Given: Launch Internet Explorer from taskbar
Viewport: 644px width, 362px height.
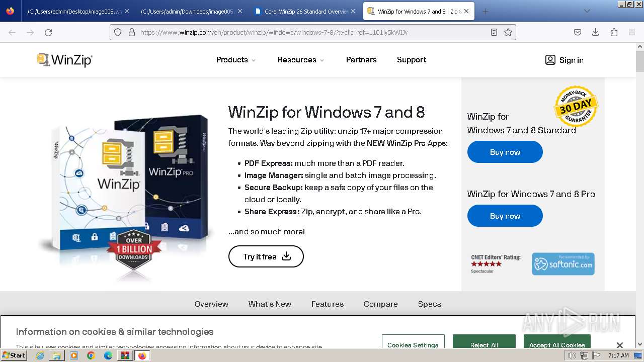Looking at the screenshot, I should (x=40, y=355).
